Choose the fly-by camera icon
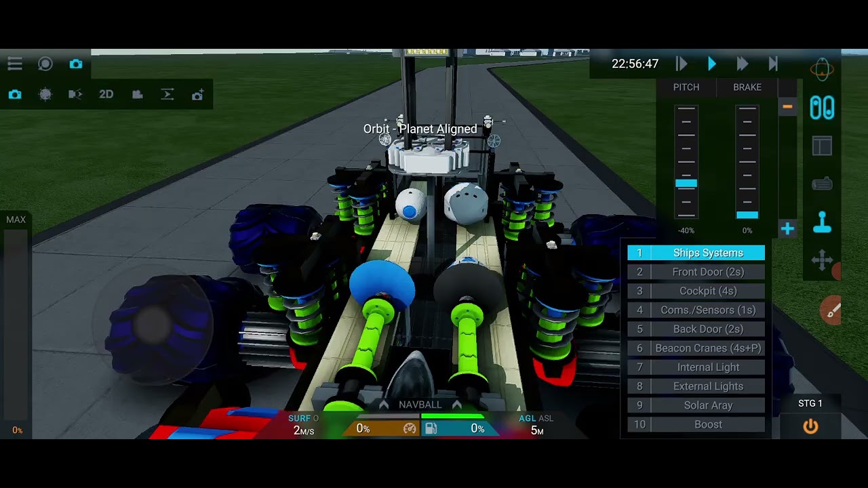868x488 pixels. 75,95
